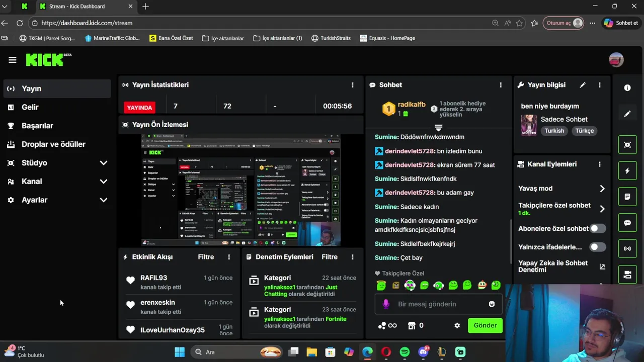644x362 pixels.
Task: Toggle Yalnızca ifadelerle switch
Action: 597,247
